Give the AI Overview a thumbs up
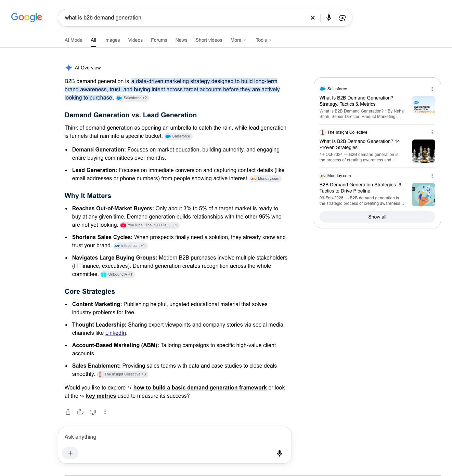Image resolution: width=452 pixels, height=476 pixels. tap(80, 412)
